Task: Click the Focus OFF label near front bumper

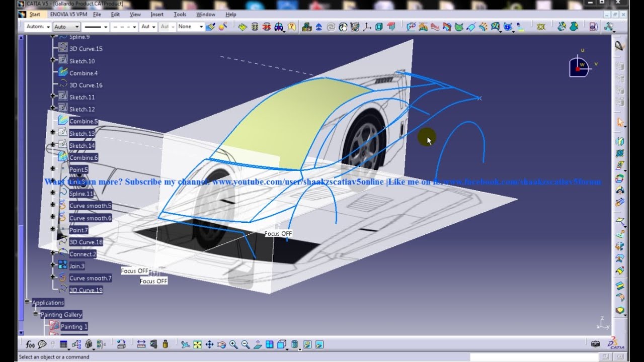Action: 278,234
